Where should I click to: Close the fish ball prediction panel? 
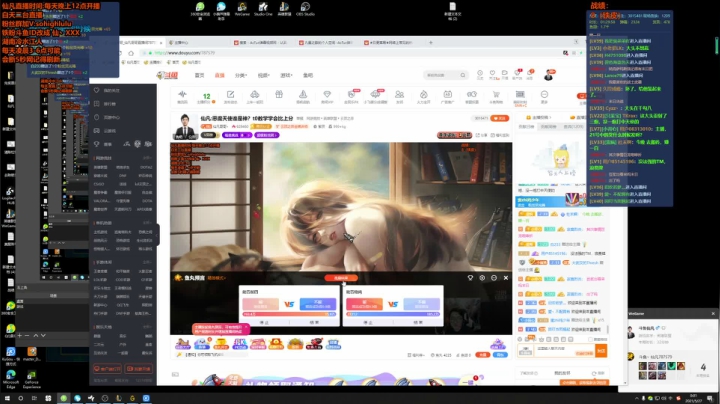point(506,278)
